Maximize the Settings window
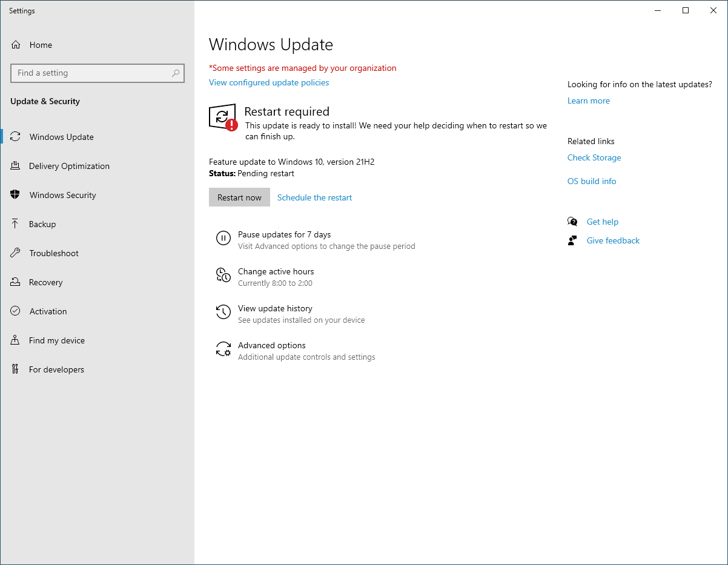Image resolution: width=728 pixels, height=565 pixels. click(686, 10)
